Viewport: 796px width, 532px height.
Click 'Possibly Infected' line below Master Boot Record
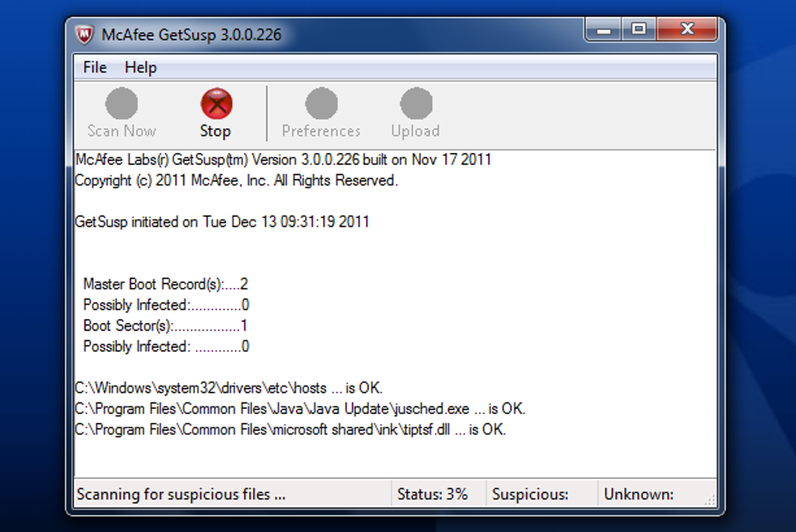pyautogui.click(x=166, y=305)
